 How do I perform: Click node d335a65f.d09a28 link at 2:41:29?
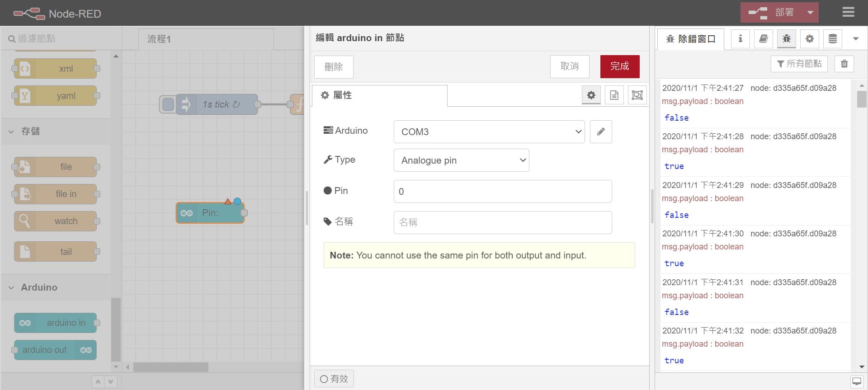[x=793, y=185]
